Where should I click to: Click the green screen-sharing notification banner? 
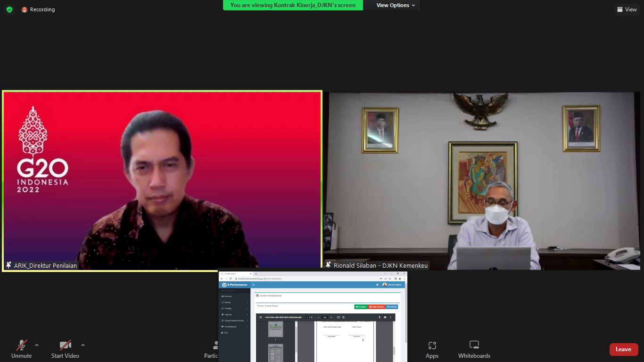tap(293, 5)
